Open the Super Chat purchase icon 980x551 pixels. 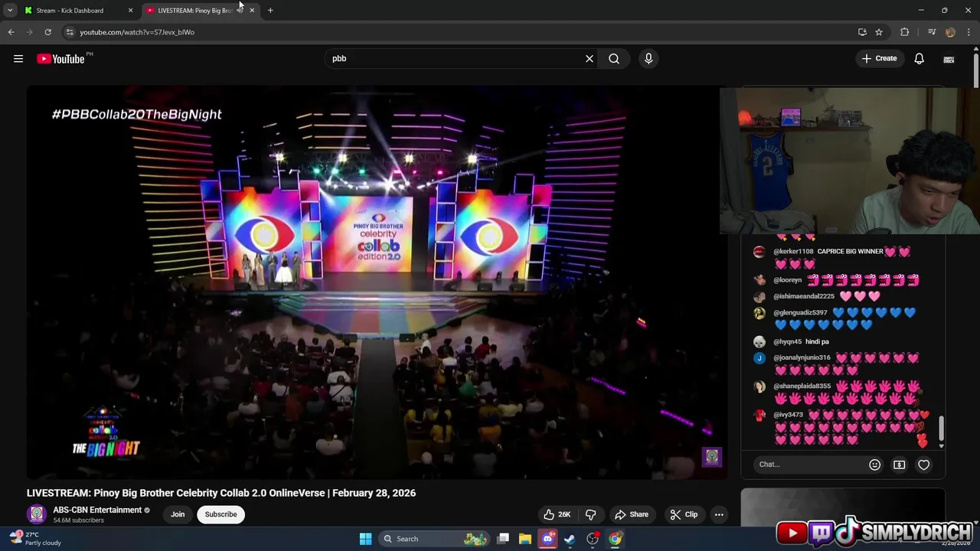900,465
